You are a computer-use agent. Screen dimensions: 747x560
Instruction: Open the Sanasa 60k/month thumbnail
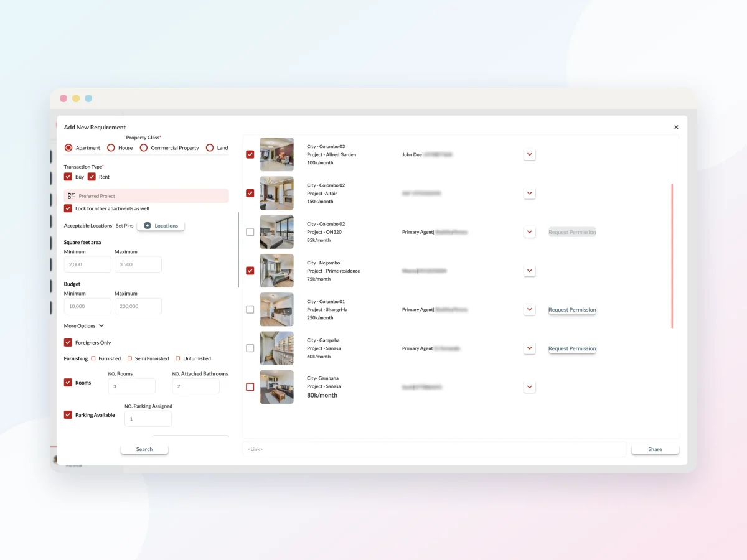click(277, 348)
